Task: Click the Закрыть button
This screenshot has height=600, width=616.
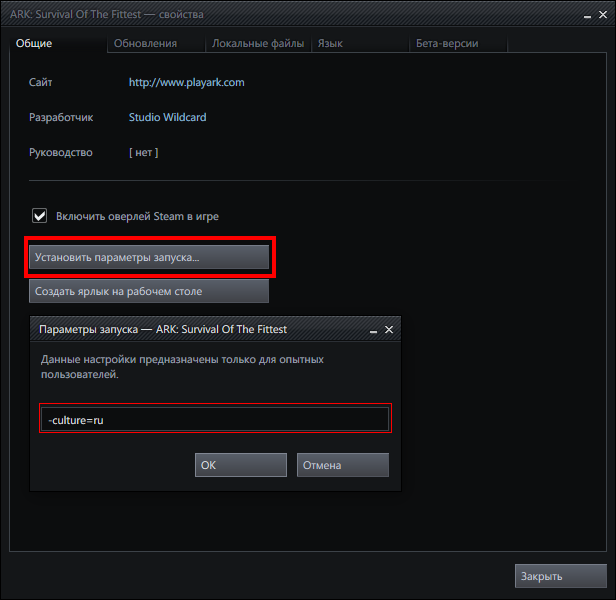Action: pos(561,576)
